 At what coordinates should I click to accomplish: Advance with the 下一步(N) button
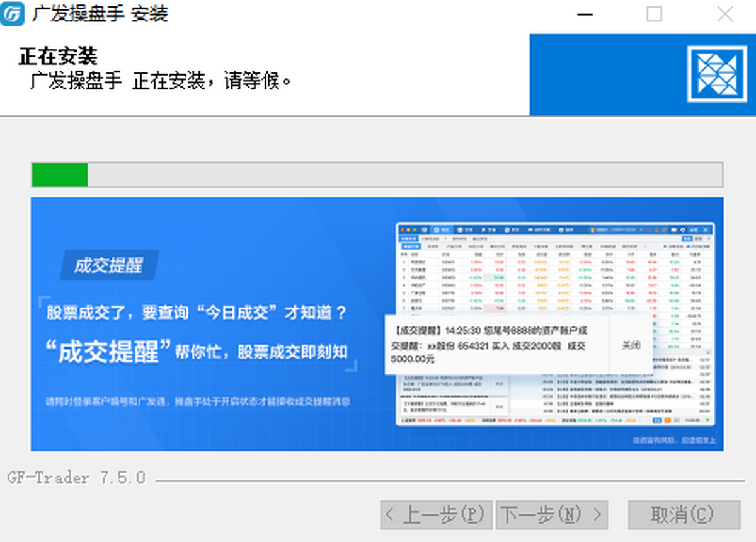(552, 516)
